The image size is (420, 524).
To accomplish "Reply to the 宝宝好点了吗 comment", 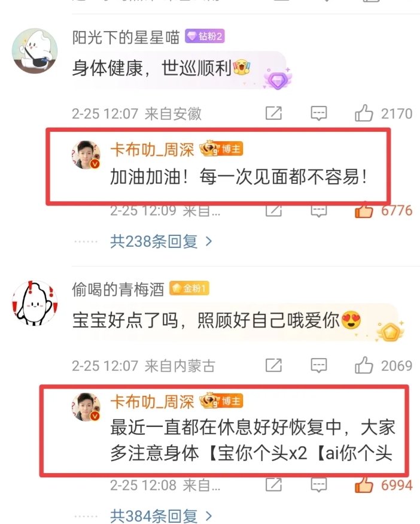I will pyautogui.click(x=319, y=365).
